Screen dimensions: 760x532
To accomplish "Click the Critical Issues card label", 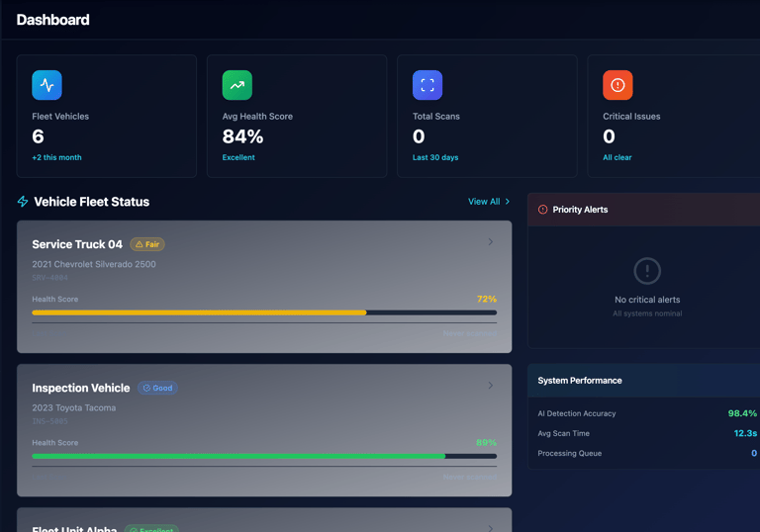I will pyautogui.click(x=631, y=117).
